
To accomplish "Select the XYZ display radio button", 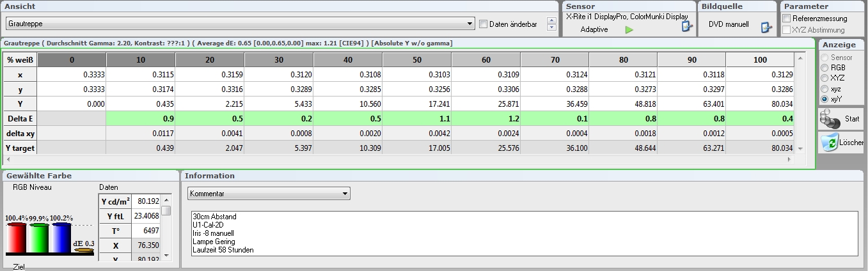I will point(825,77).
